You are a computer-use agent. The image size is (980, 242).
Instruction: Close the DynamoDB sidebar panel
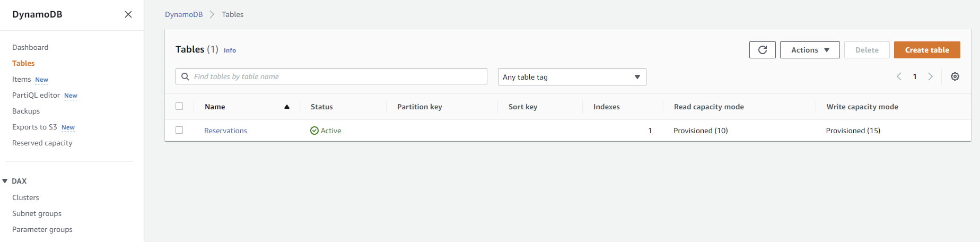pyautogui.click(x=128, y=14)
